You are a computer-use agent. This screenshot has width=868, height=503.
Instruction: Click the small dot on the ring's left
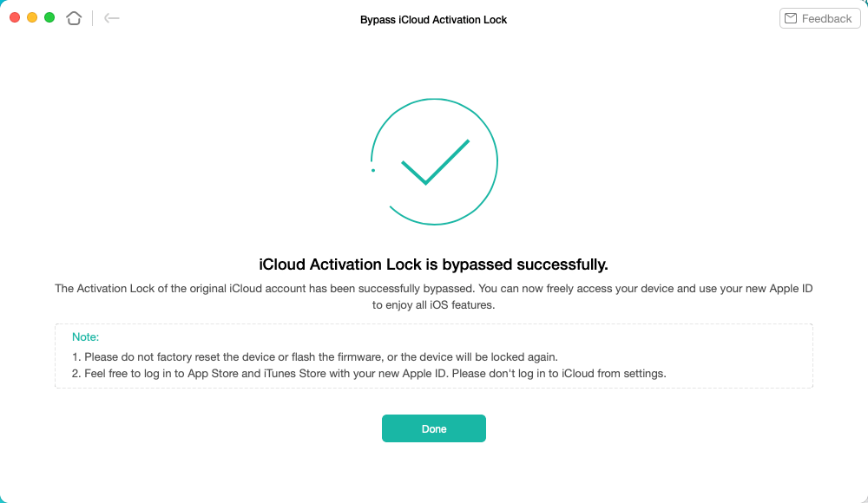(373, 171)
